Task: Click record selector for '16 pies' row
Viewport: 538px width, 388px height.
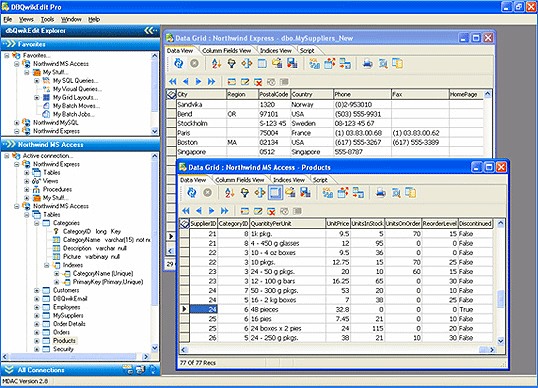Action: [185, 319]
